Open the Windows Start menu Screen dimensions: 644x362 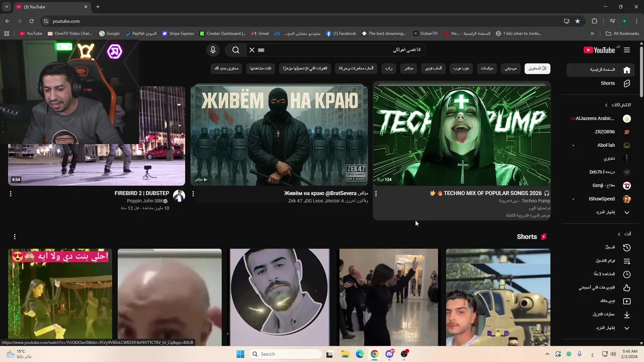[240, 354]
